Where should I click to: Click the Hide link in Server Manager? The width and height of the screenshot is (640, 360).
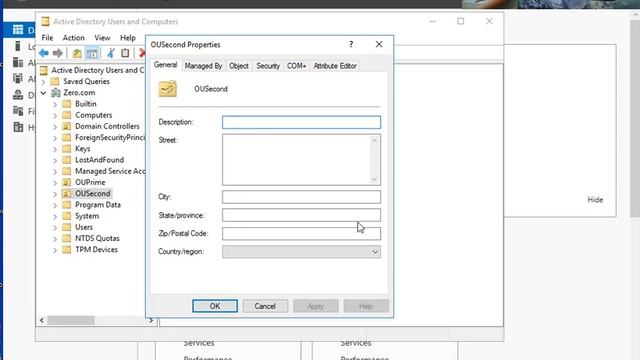click(x=595, y=200)
